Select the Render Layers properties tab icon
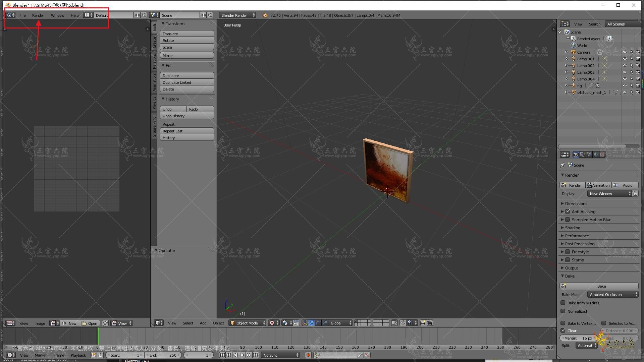Screen dimensions: 644x362 pyautogui.click(x=582, y=155)
